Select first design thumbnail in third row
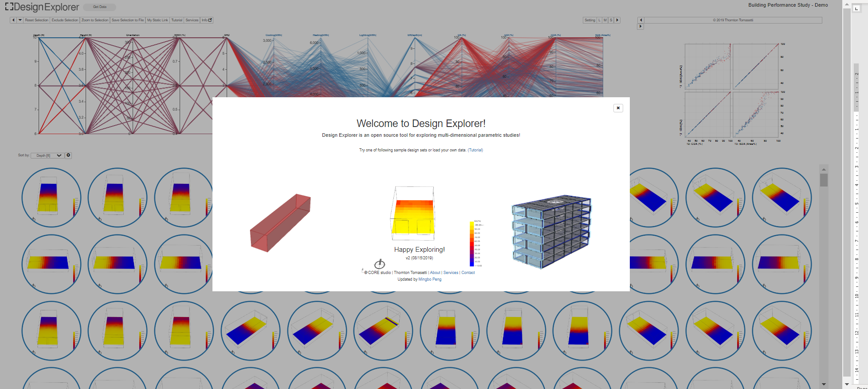This screenshot has width=868, height=389. click(51, 331)
